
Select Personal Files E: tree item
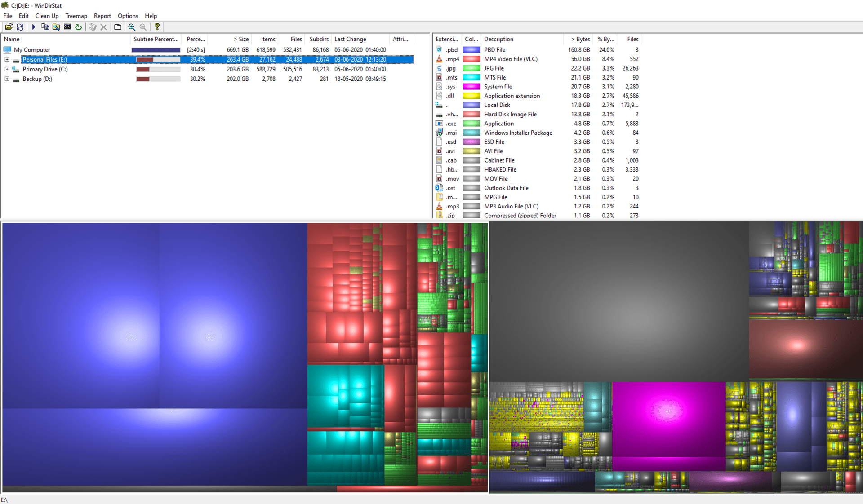(x=45, y=59)
